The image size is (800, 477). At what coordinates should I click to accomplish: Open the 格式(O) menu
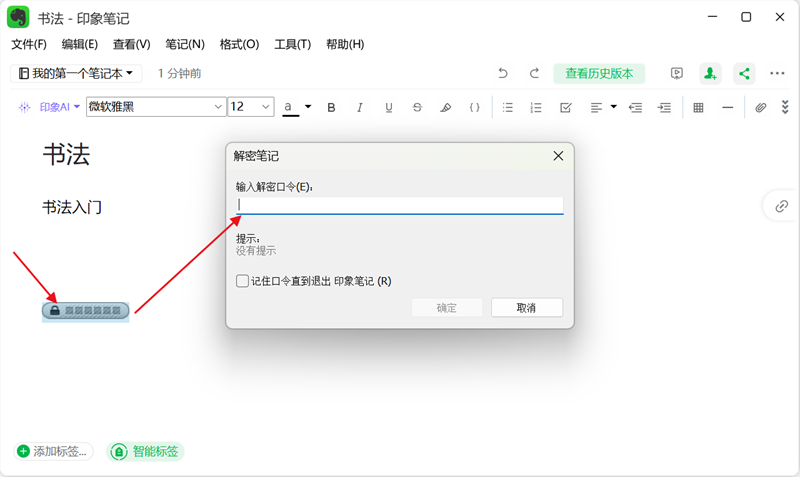click(x=239, y=44)
